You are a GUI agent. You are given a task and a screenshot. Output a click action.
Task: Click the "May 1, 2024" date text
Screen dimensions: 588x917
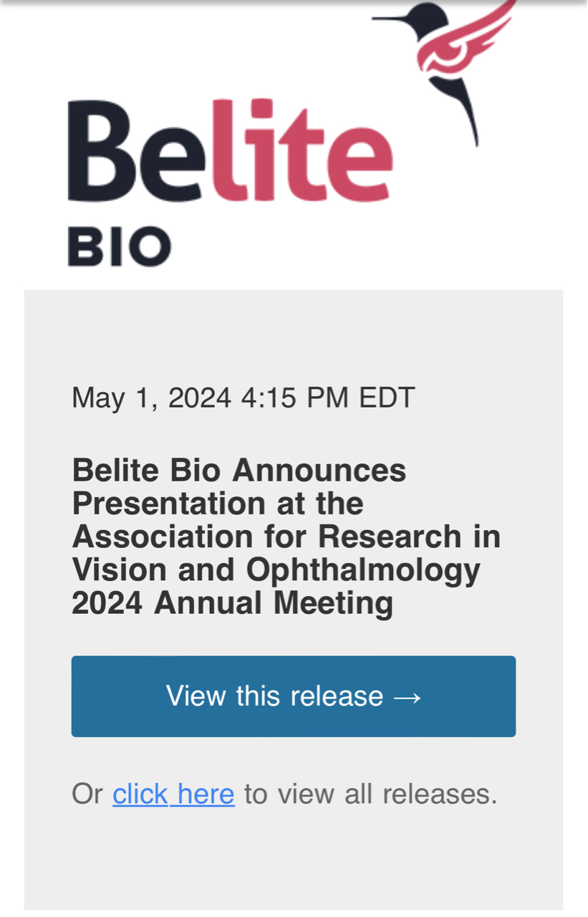(151, 398)
